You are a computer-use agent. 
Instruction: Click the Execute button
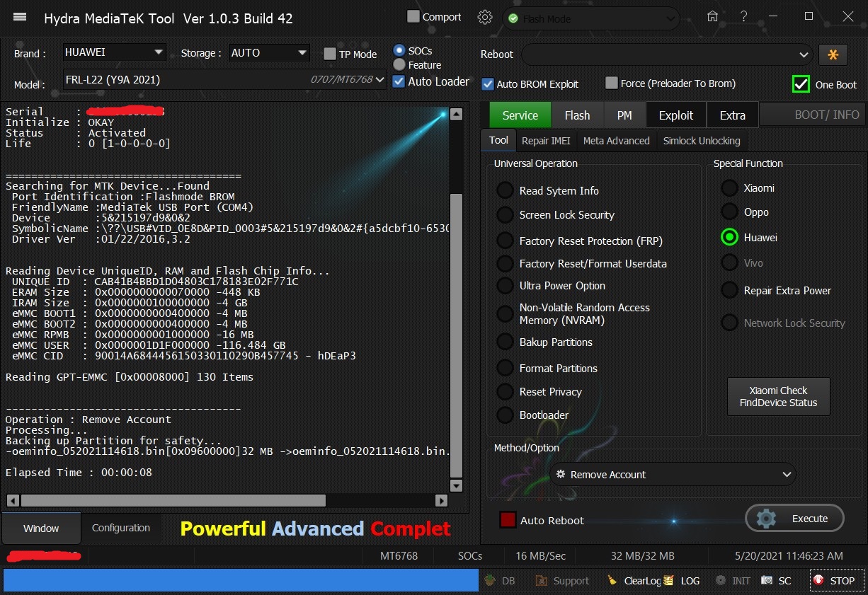point(795,519)
